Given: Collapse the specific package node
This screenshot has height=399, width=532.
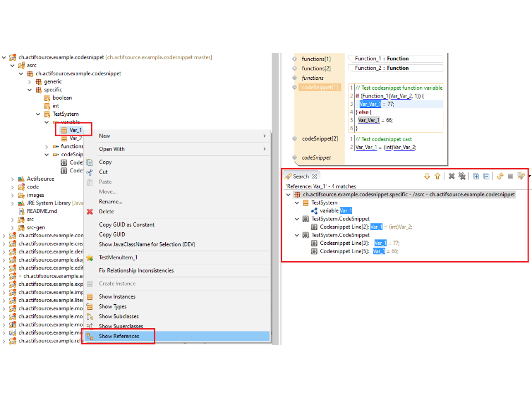Looking at the screenshot, I should click(x=30, y=90).
